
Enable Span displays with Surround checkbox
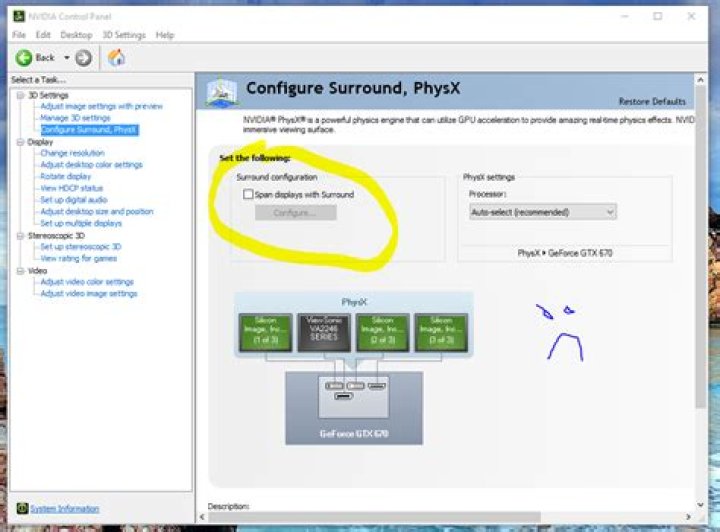[x=248, y=194]
